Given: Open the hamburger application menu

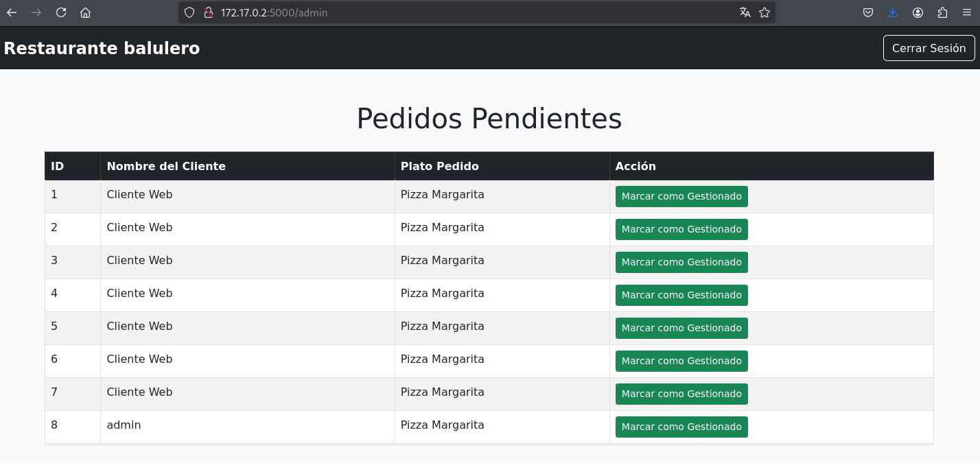Looking at the screenshot, I should (x=967, y=12).
